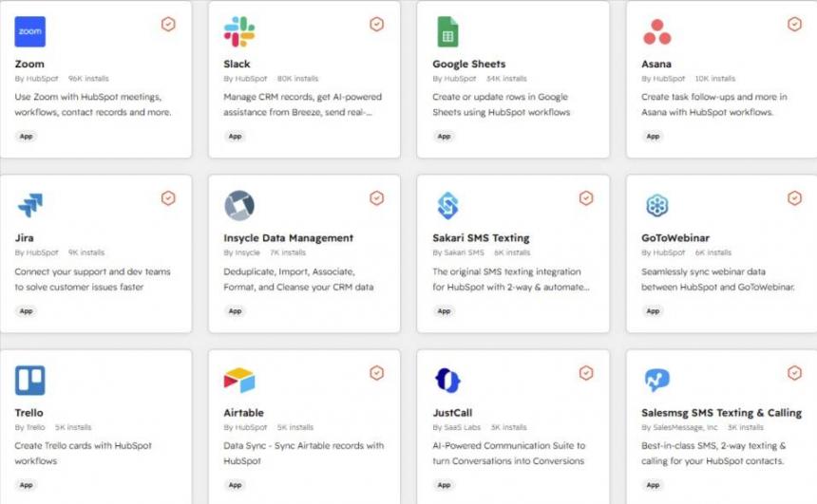Open the Jira logo icon
The image size is (817, 504).
coord(29,205)
